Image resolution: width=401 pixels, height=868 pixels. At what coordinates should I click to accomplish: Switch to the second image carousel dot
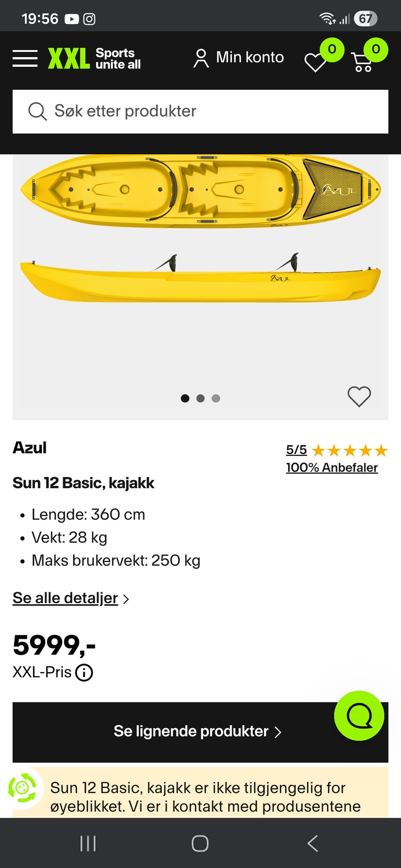(x=200, y=398)
